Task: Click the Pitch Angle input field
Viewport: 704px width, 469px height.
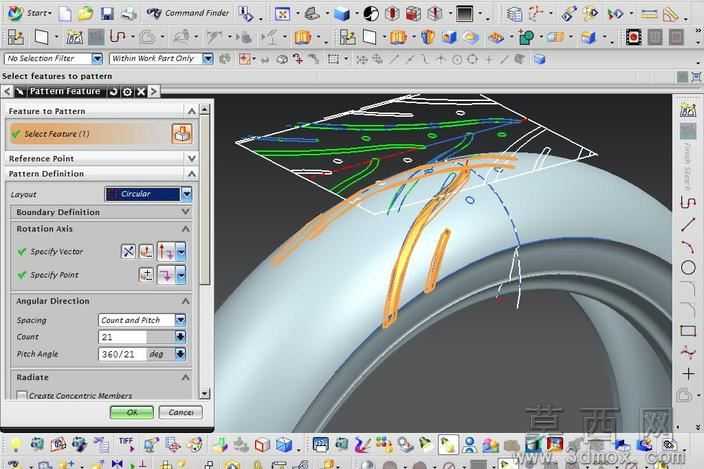Action: pyautogui.click(x=123, y=354)
